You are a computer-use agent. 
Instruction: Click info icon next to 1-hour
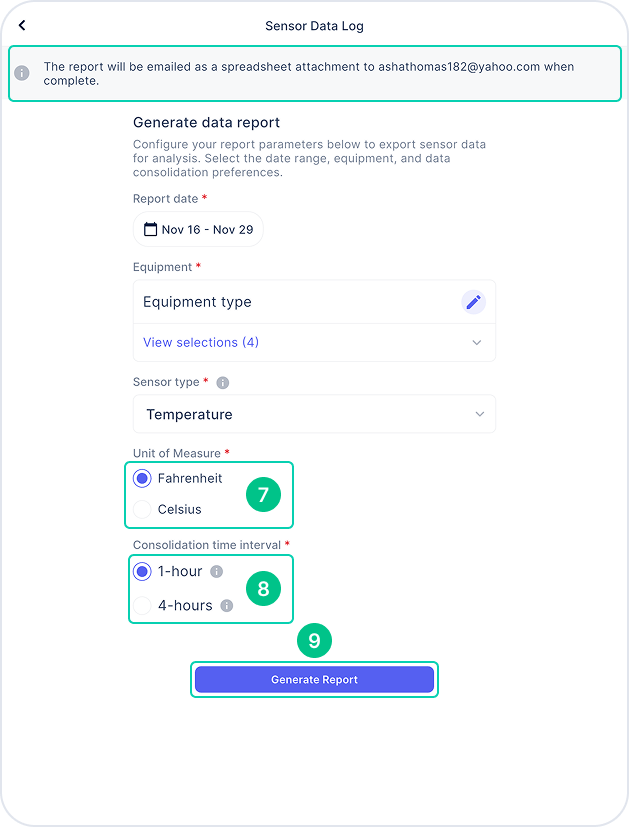pyautogui.click(x=217, y=572)
